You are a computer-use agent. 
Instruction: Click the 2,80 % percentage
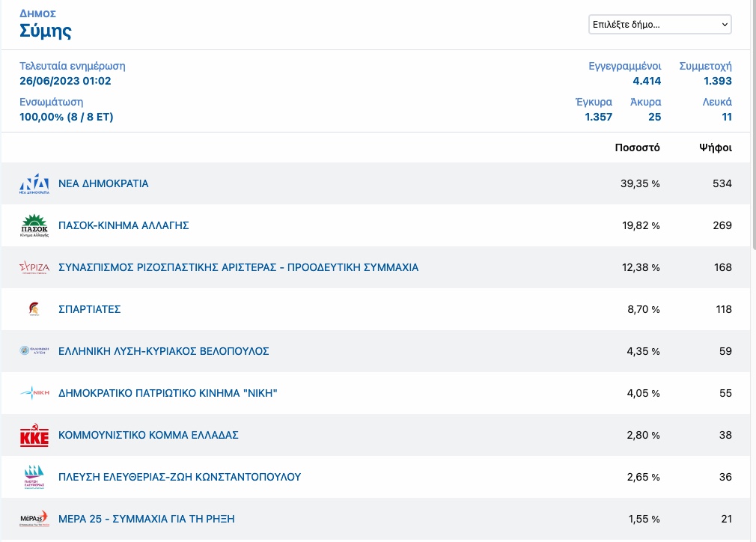(x=643, y=435)
